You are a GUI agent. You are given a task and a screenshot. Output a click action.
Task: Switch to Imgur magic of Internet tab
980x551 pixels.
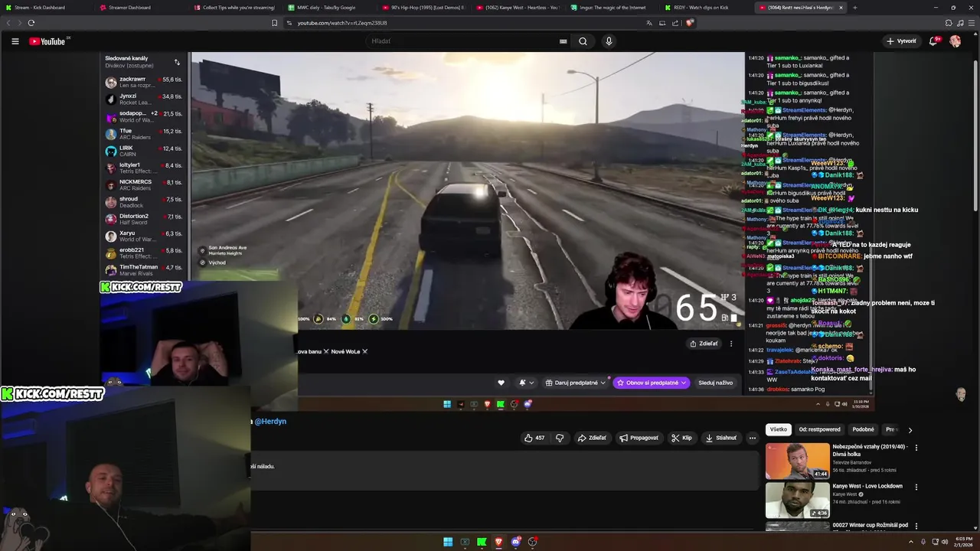pyautogui.click(x=612, y=8)
